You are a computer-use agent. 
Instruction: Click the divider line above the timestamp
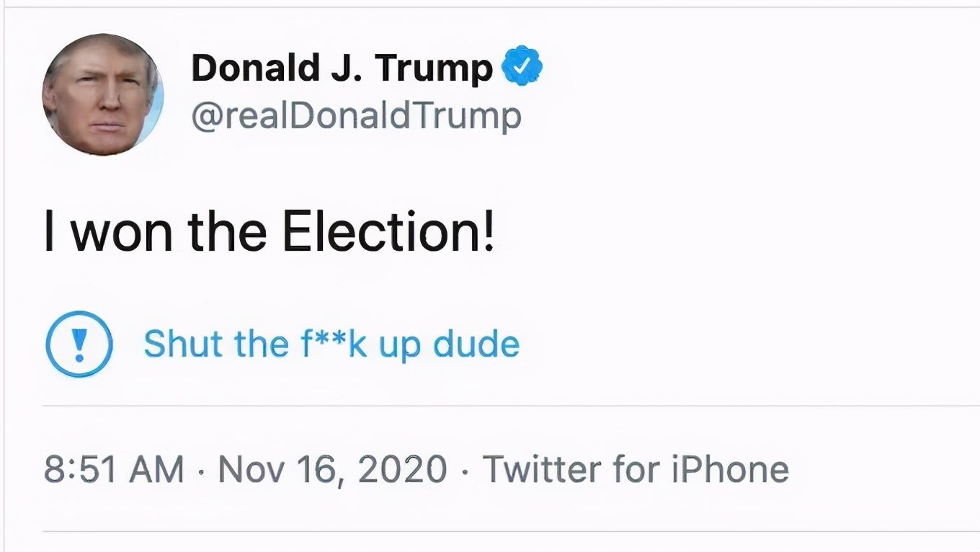504,406
